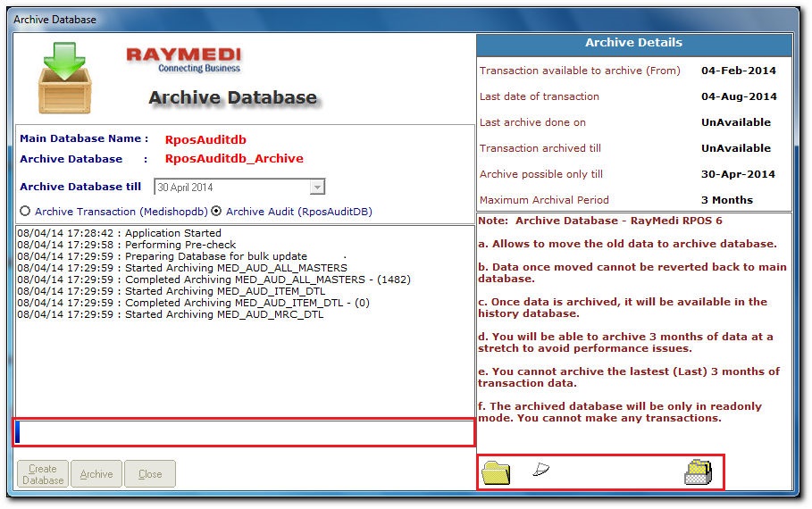Select the Archive Transaction (Medishopdb) radio button
The height and width of the screenshot is (509, 812).
(x=25, y=212)
